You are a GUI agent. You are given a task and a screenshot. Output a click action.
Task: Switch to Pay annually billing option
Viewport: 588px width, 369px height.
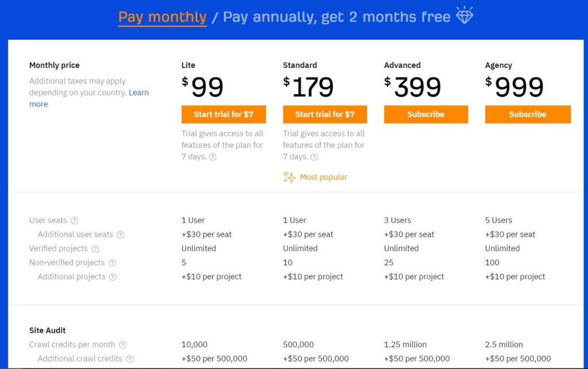click(336, 17)
